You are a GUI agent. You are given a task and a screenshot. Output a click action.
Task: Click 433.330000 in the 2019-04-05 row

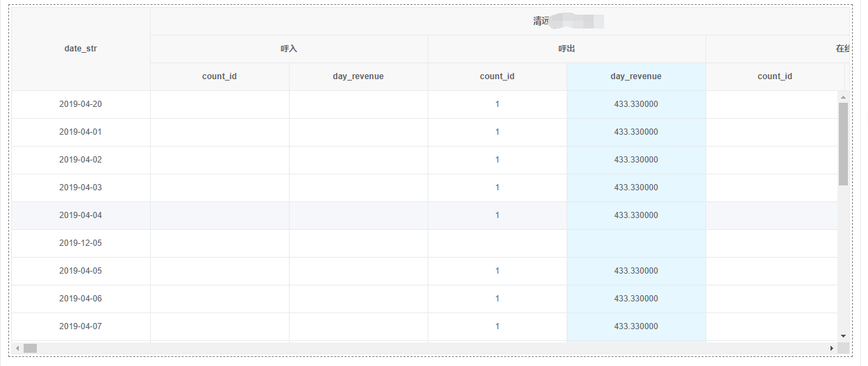(636, 271)
